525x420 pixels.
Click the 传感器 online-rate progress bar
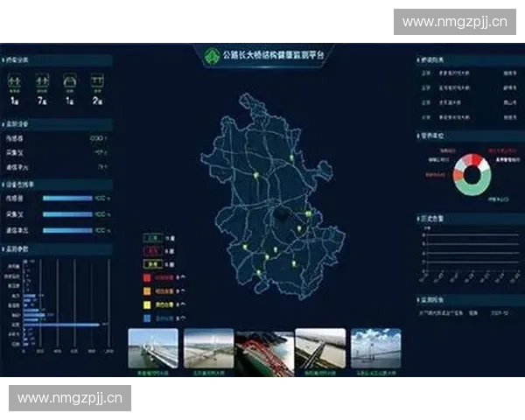click(x=67, y=199)
